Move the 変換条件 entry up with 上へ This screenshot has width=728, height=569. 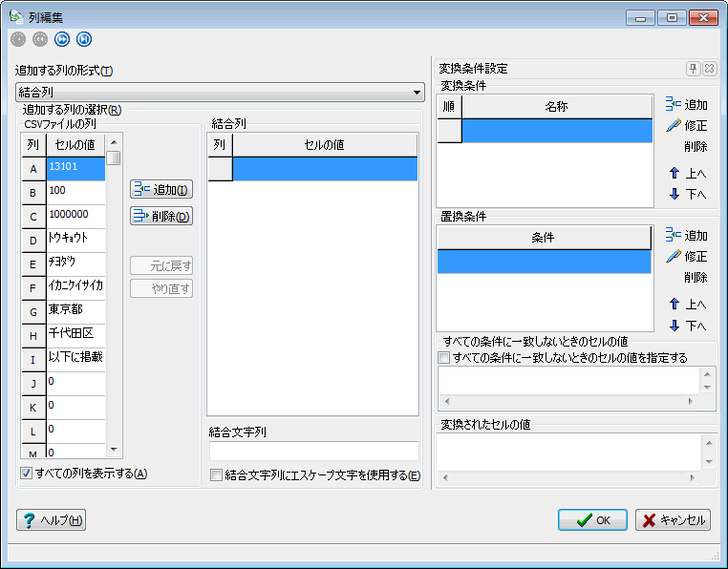click(686, 174)
